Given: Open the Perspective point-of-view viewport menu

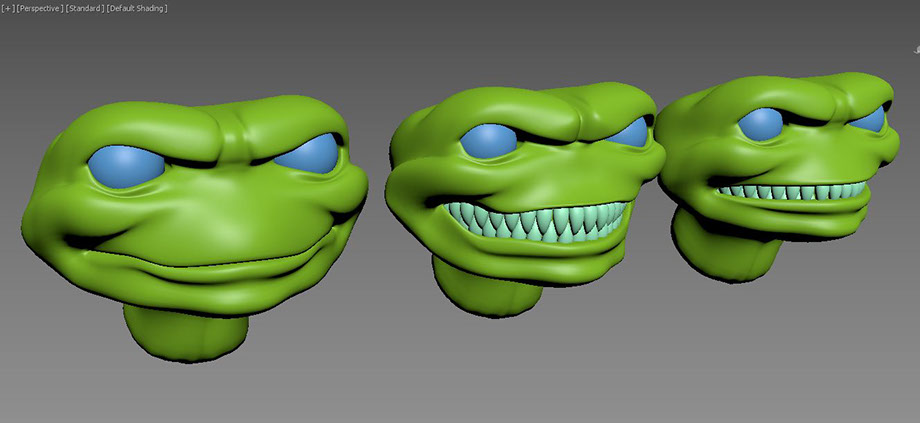Looking at the screenshot, I should coord(40,8).
